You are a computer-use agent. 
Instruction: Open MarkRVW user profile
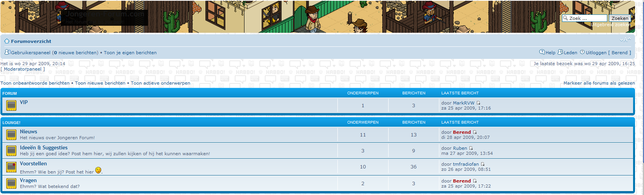click(464, 103)
